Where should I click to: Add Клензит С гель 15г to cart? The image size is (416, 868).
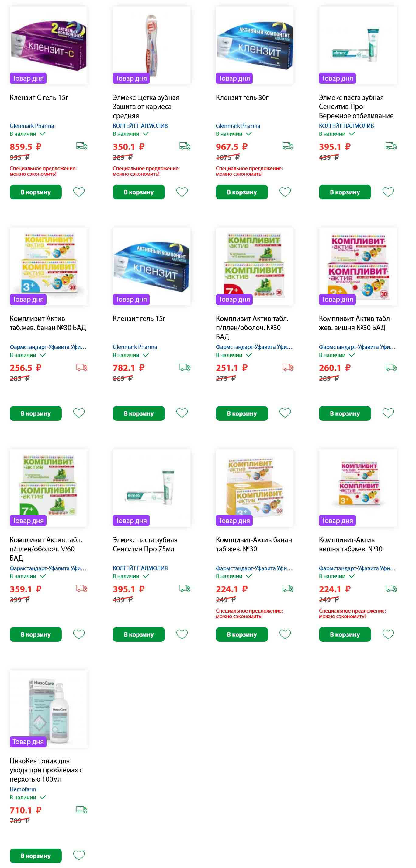pyautogui.click(x=36, y=192)
